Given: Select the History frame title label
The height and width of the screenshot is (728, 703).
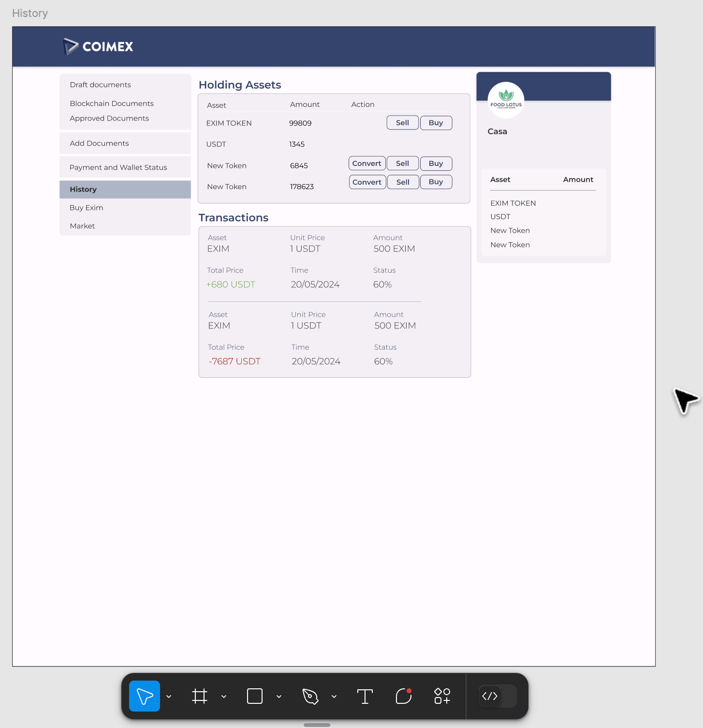Looking at the screenshot, I should tap(30, 13).
